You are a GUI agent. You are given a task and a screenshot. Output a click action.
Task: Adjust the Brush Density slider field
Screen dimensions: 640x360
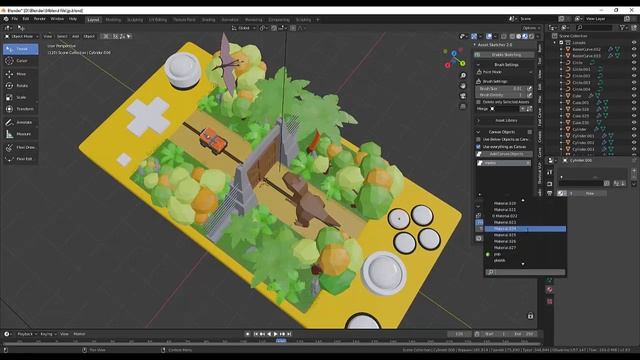pos(501,95)
